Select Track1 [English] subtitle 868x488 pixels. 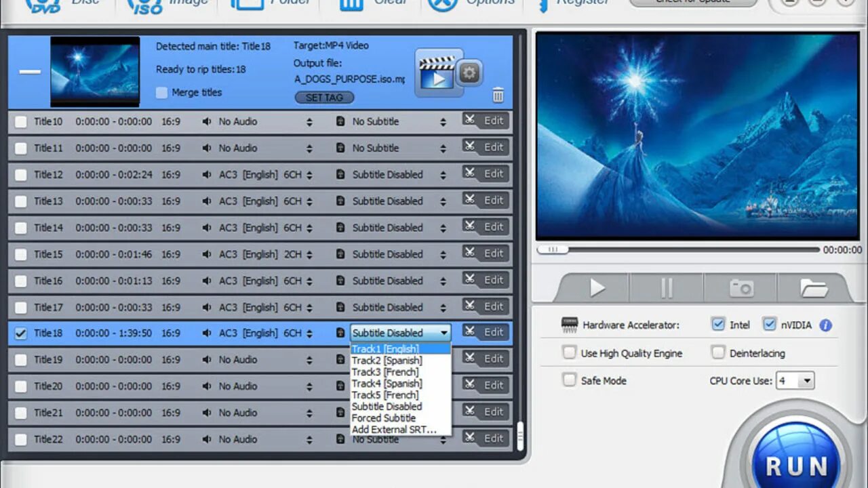(x=400, y=349)
